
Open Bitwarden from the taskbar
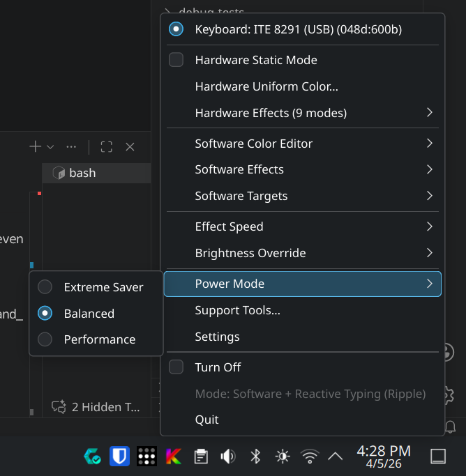tap(119, 456)
